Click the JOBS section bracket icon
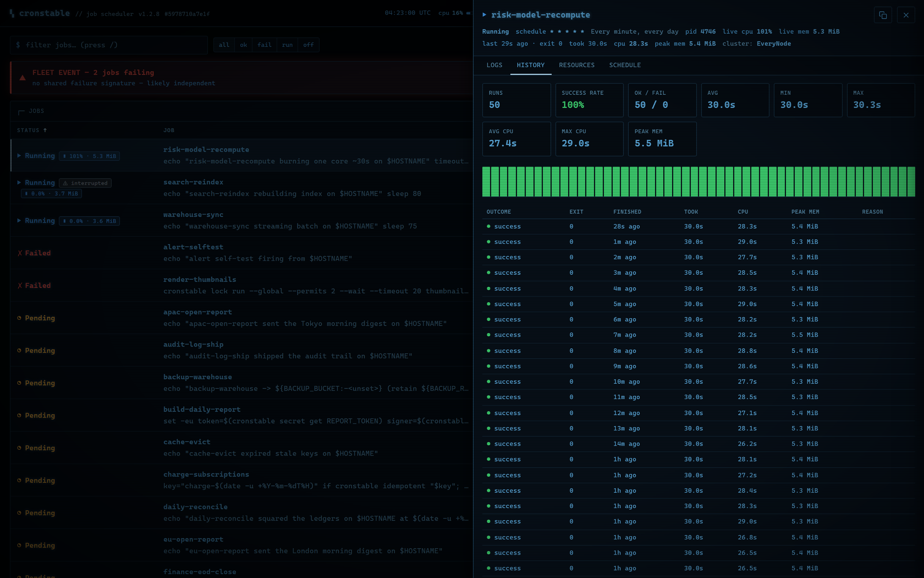 pos(21,112)
